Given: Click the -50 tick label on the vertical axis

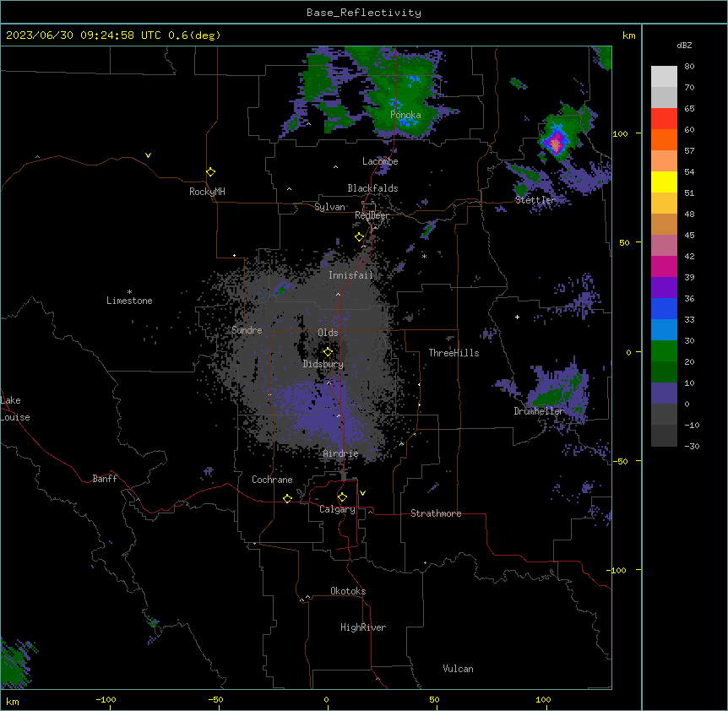Looking at the screenshot, I should 620,461.
